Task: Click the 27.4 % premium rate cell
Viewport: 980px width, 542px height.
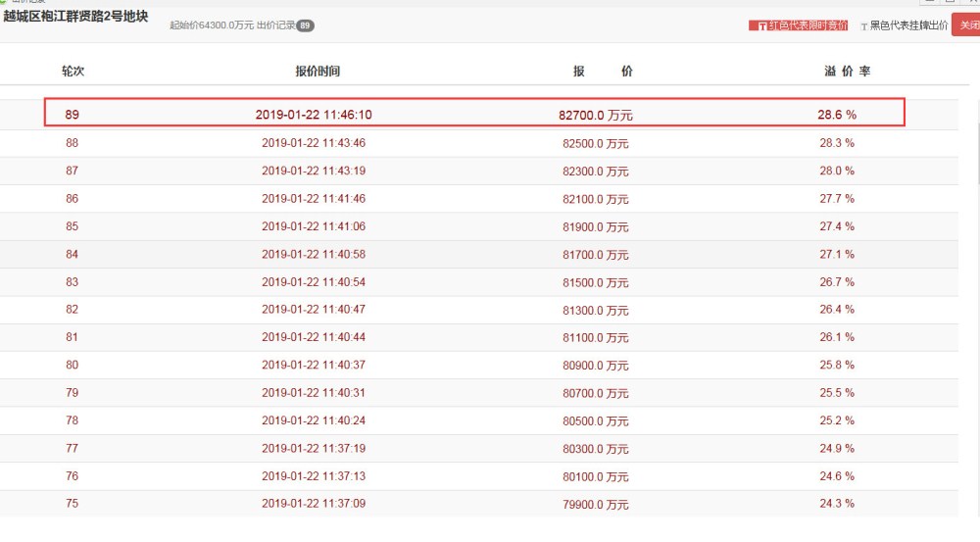Action: (x=836, y=226)
